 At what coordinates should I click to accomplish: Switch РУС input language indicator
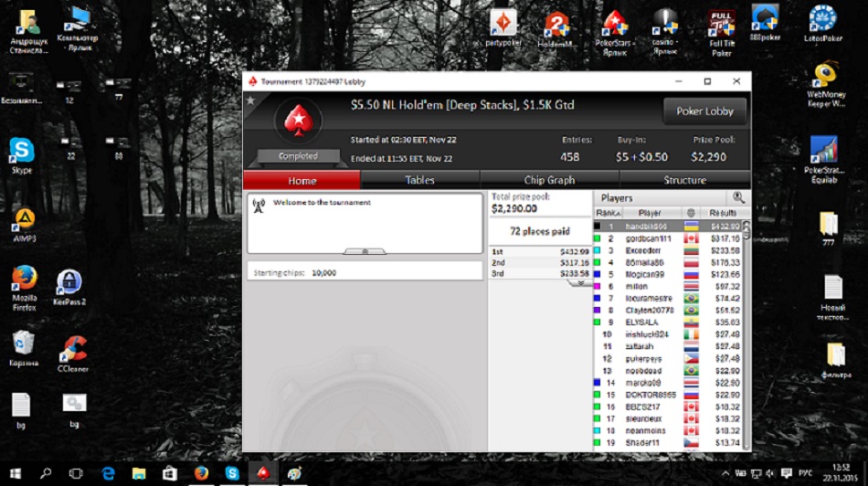click(806, 473)
